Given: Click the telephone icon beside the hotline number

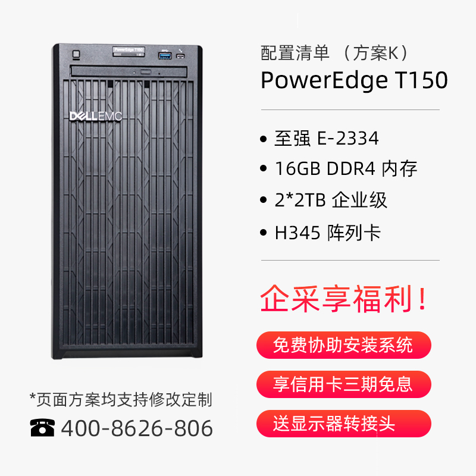Looking at the screenshot, I should [42, 427].
